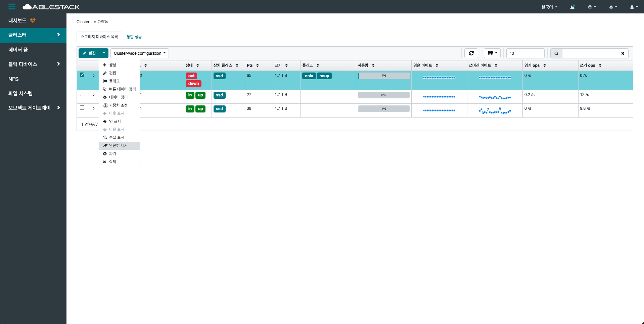The image size is (644, 324).
Task: Click the table refresh icon
Action: (471, 53)
